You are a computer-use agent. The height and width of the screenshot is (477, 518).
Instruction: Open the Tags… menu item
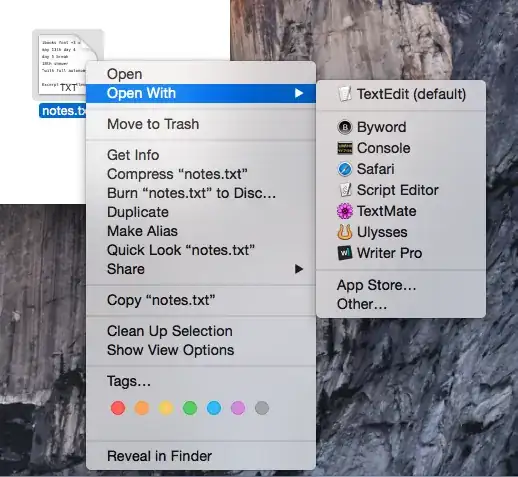[201, 381]
